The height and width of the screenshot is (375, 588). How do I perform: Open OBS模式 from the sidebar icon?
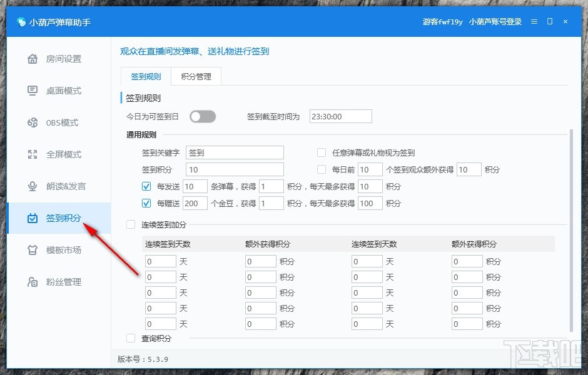(33, 122)
